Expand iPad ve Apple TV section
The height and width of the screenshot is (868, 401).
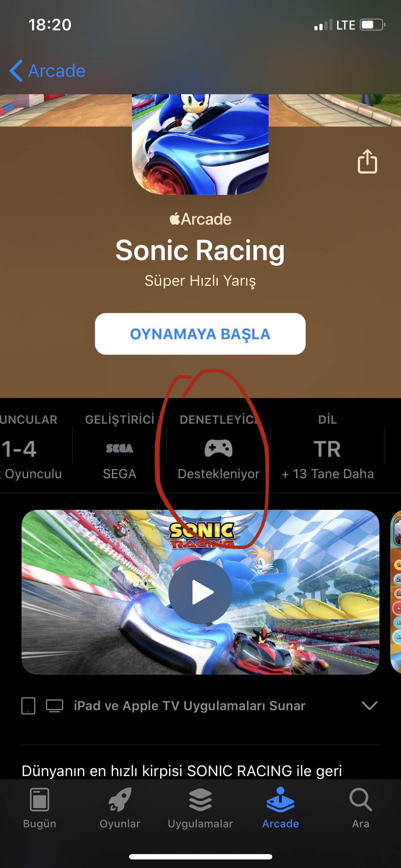(370, 706)
